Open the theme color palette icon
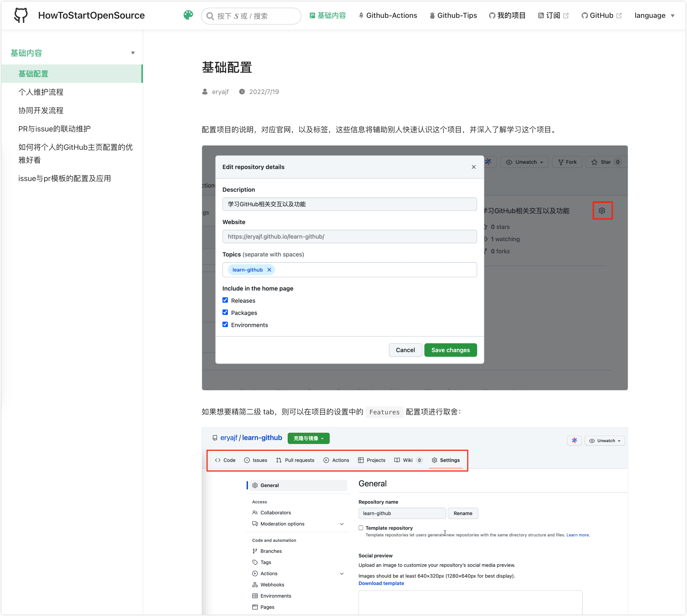Screen dimensions: 687x616 188,15
